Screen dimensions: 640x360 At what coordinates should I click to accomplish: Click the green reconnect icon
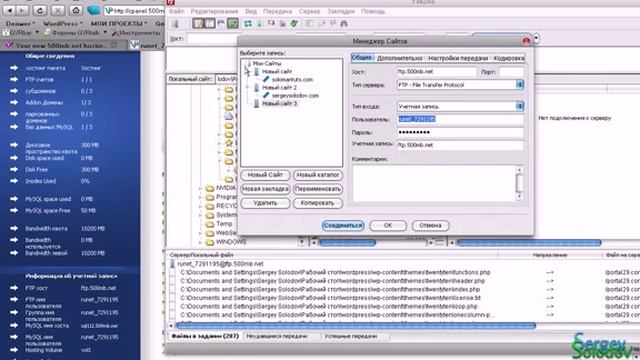point(294,24)
